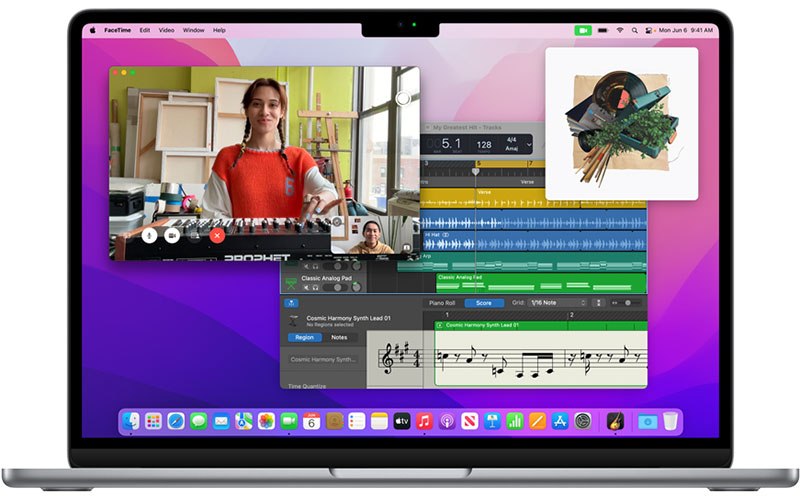Expand the time signature and key dropdown
Screen dimensions: 800x500
click(x=529, y=145)
